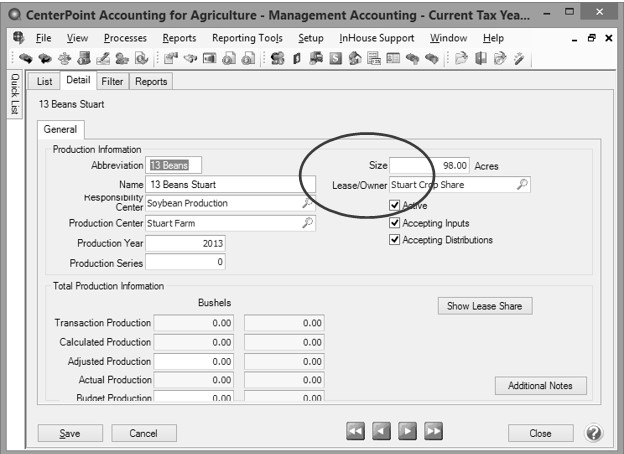Click the Responsibility Center field Soybean Production

point(230,203)
